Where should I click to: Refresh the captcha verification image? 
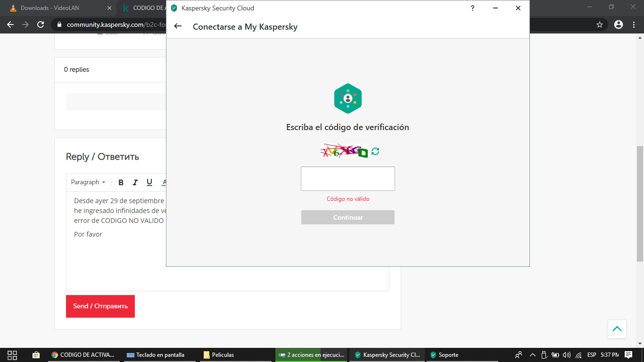click(375, 151)
